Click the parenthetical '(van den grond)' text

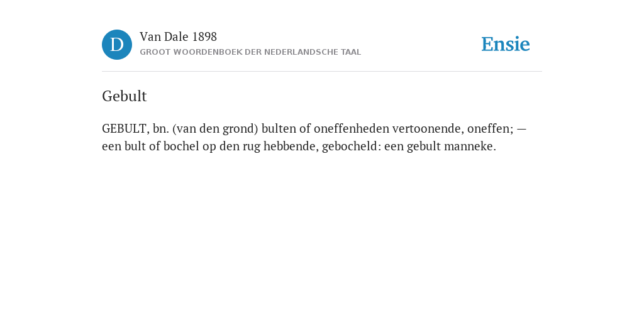coord(215,129)
